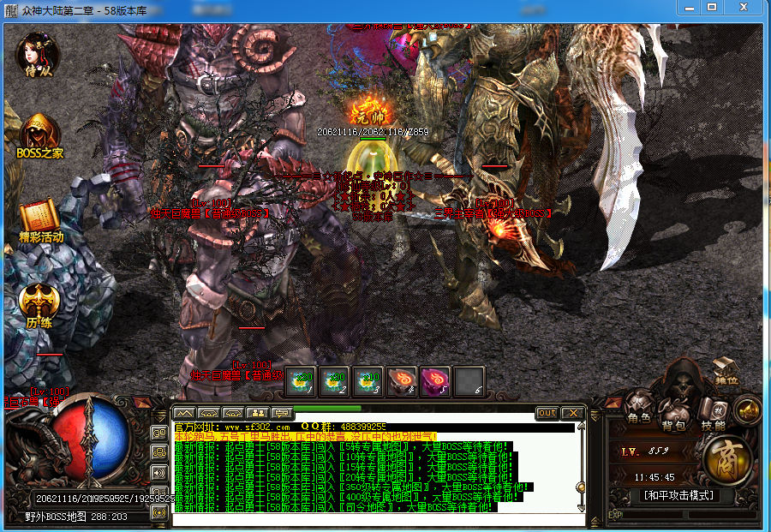Activate the purple swirl skill in slot 5

[x=436, y=381]
